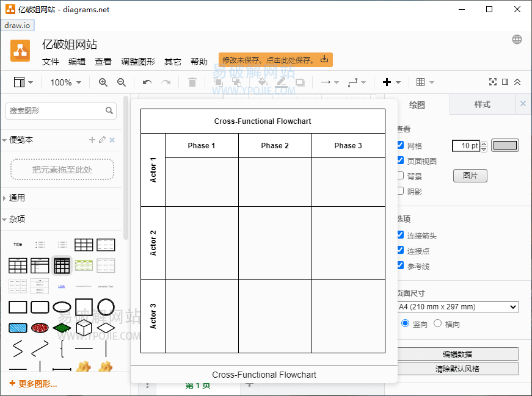This screenshot has height=396, width=532.
Task: Collapse the toolbar with double chevron
Action: point(517,82)
